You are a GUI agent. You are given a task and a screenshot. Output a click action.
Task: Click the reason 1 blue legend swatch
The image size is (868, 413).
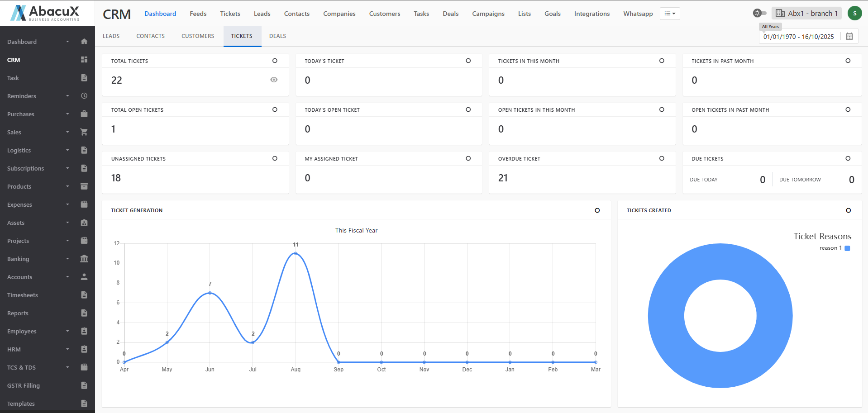(x=847, y=248)
